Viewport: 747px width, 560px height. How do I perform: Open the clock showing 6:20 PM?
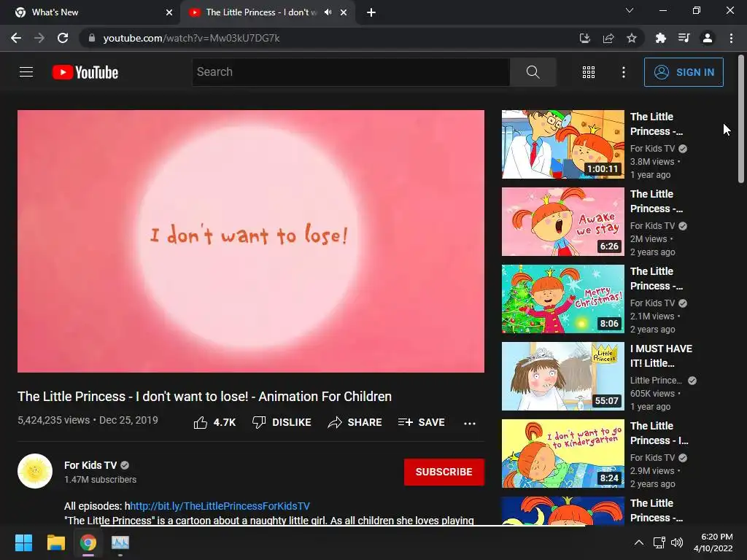click(x=713, y=542)
